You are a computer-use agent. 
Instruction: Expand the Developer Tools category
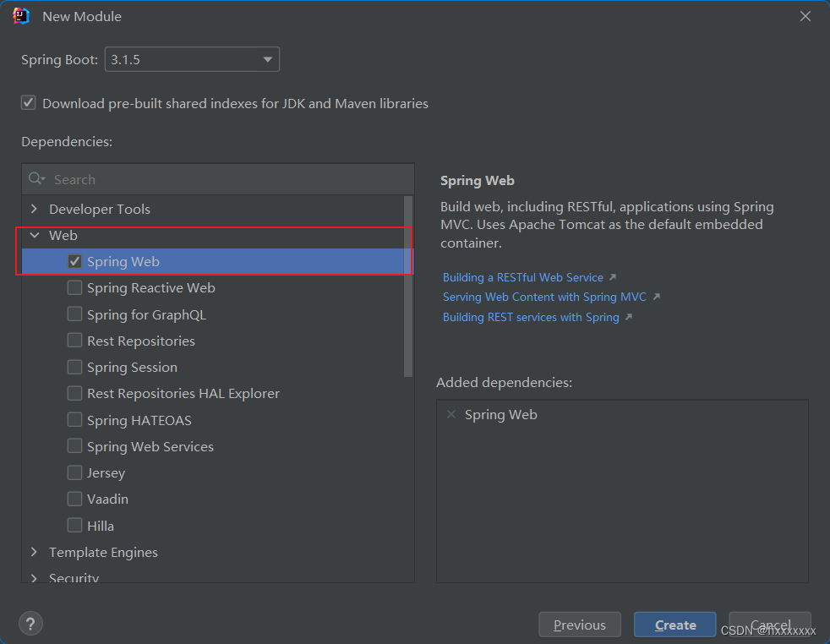click(x=35, y=209)
